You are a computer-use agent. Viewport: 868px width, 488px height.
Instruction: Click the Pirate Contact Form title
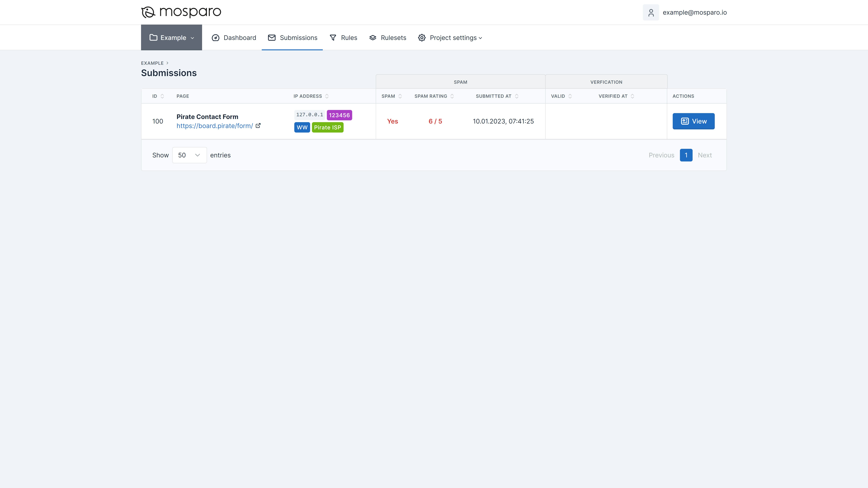(207, 117)
